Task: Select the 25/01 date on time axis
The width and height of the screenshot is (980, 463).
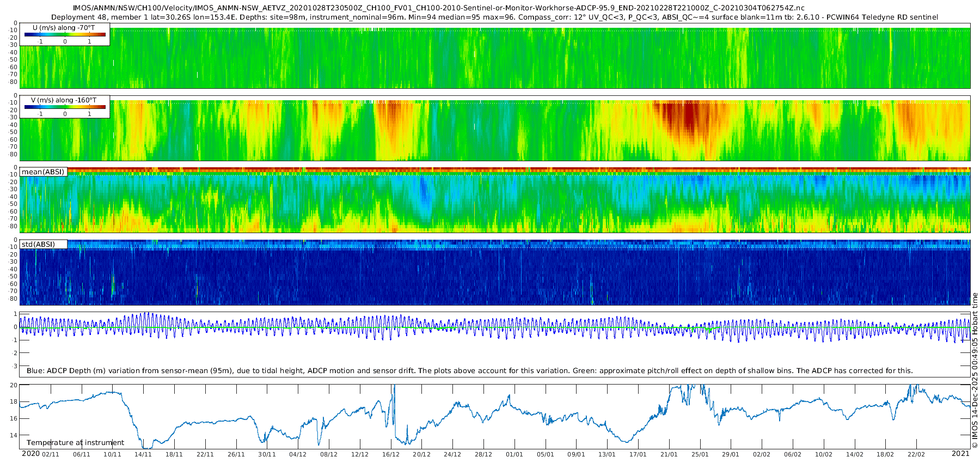Action: coord(700,454)
